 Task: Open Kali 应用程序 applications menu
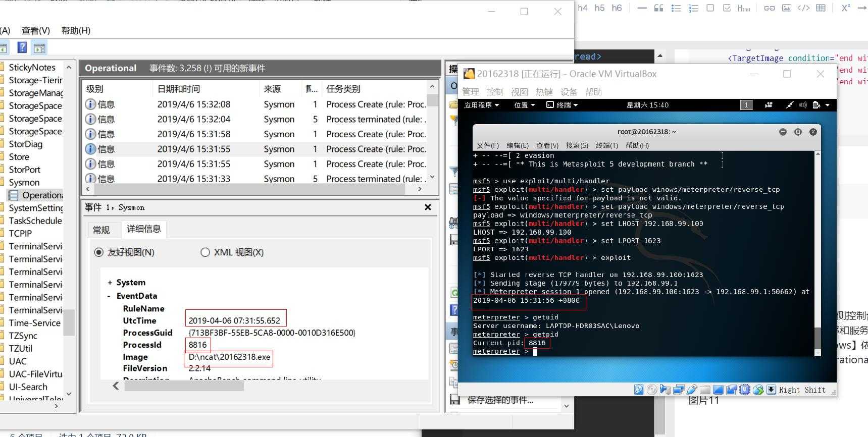(x=481, y=105)
